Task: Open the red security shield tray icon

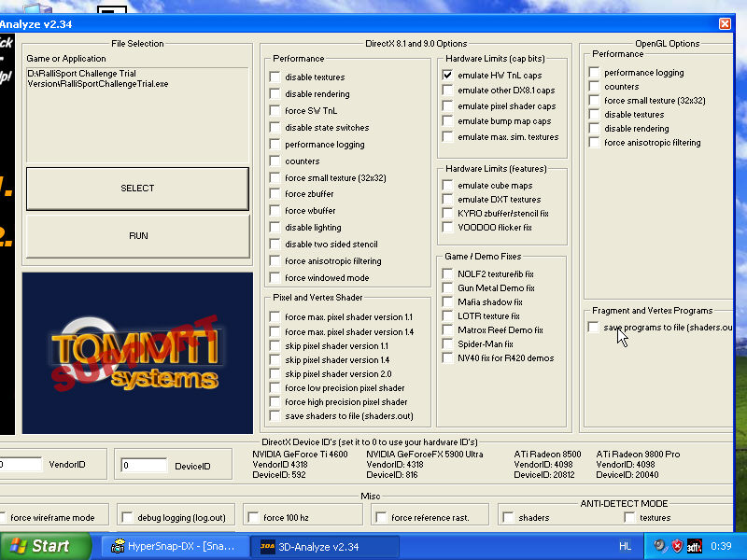Action: point(677,546)
